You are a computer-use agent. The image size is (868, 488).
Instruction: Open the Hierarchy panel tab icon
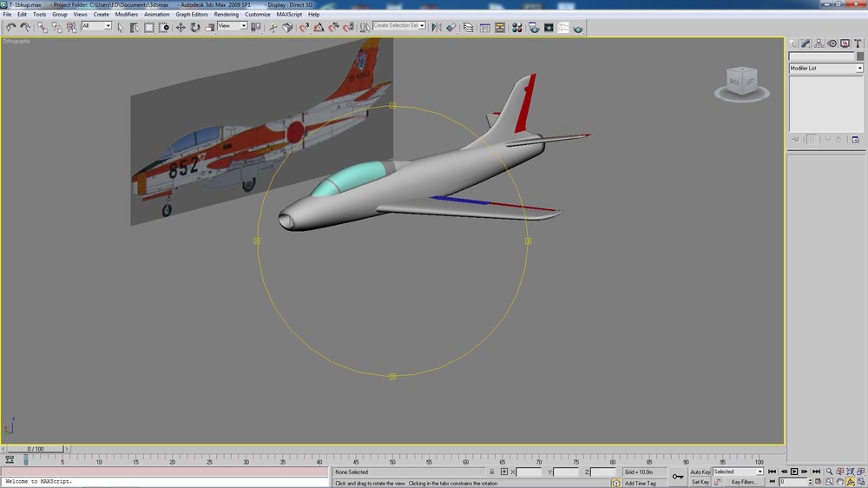pos(819,43)
